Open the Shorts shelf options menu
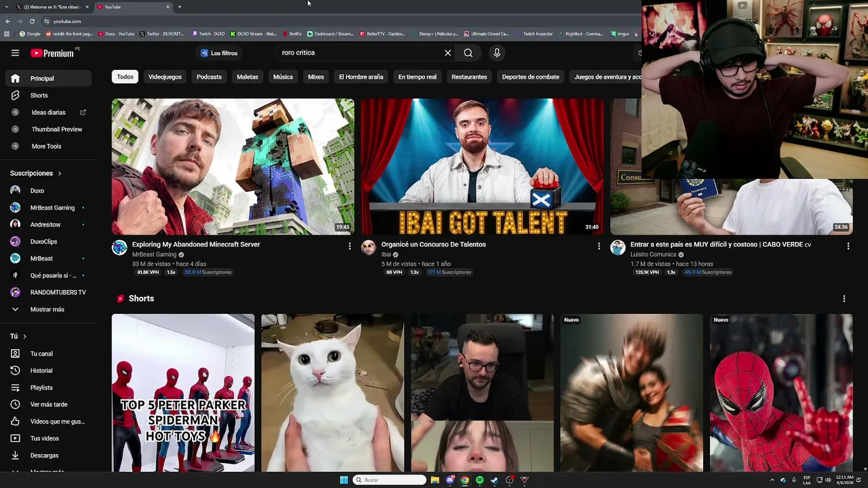 coord(844,298)
